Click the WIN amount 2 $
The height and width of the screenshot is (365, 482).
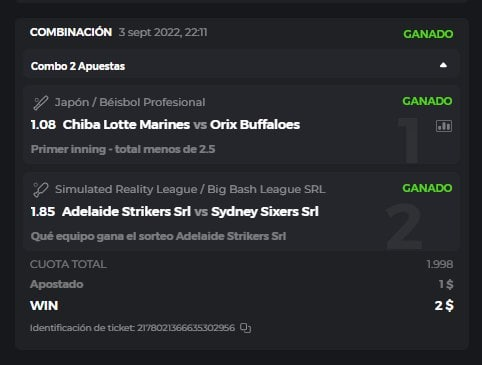[x=444, y=305]
